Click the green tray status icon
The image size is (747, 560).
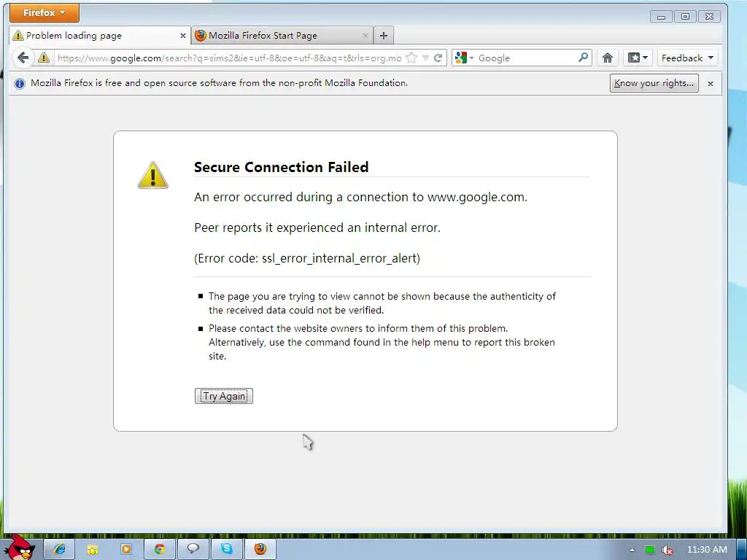(650, 550)
